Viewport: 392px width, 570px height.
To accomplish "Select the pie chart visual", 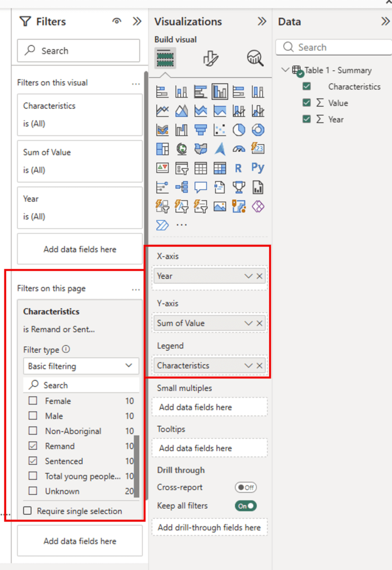I will click(239, 130).
